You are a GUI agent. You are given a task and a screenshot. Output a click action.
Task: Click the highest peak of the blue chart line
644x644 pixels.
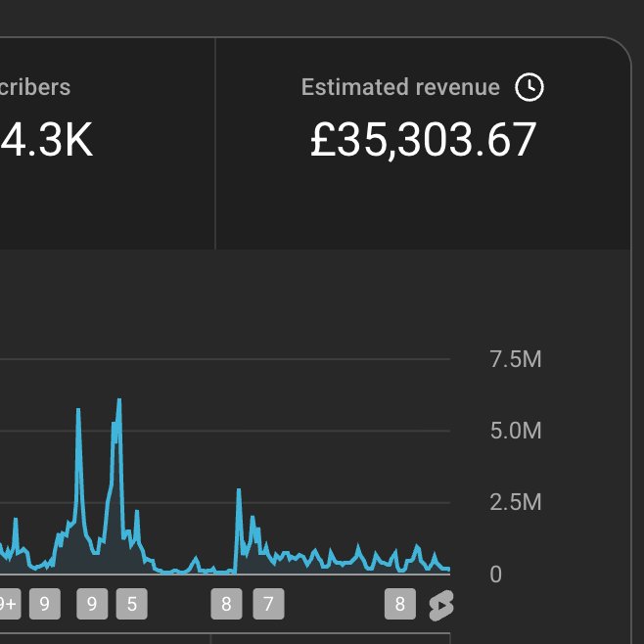coord(119,399)
